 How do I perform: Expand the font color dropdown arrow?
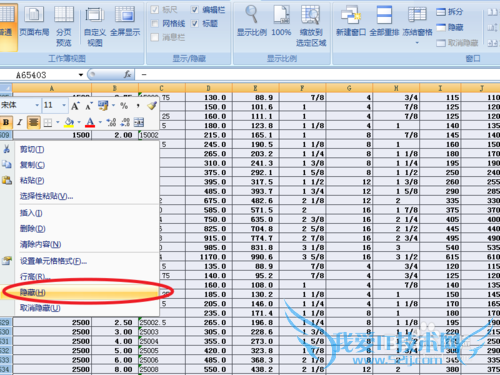[x=100, y=122]
